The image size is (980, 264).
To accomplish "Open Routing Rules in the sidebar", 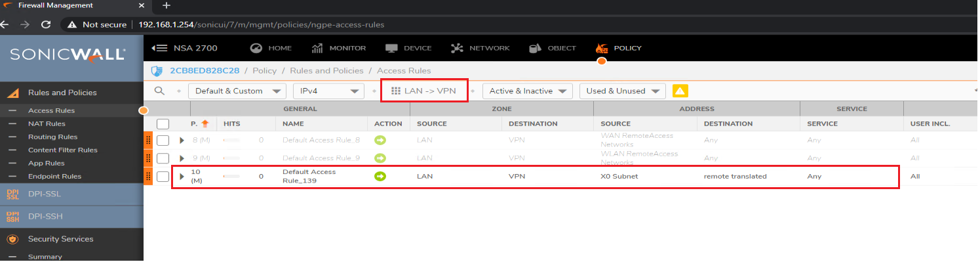I will point(52,137).
